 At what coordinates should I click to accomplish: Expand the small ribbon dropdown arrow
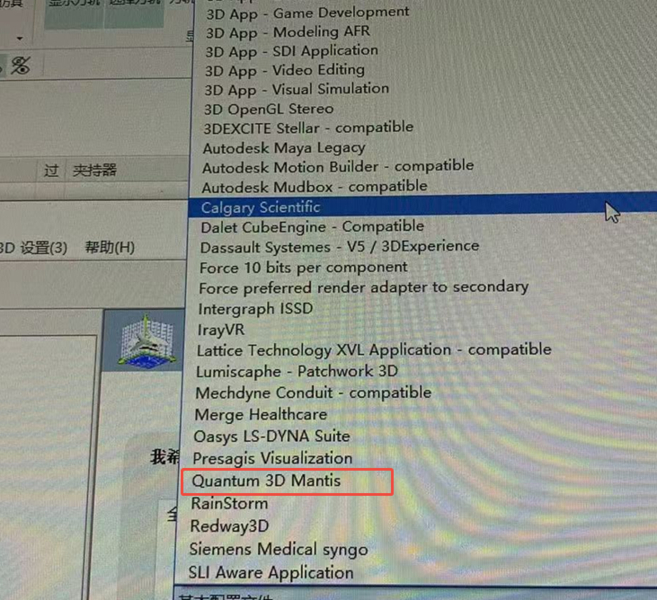click(x=19, y=39)
